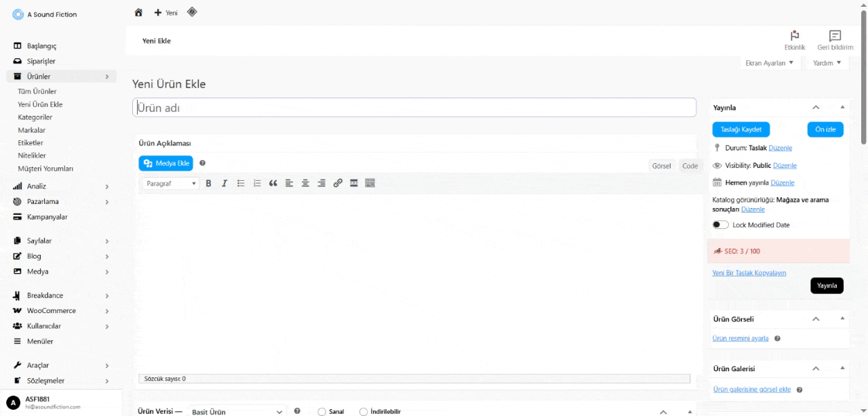This screenshot has height=416, width=868.
Task: Select the Sanal checkbox
Action: 322,411
